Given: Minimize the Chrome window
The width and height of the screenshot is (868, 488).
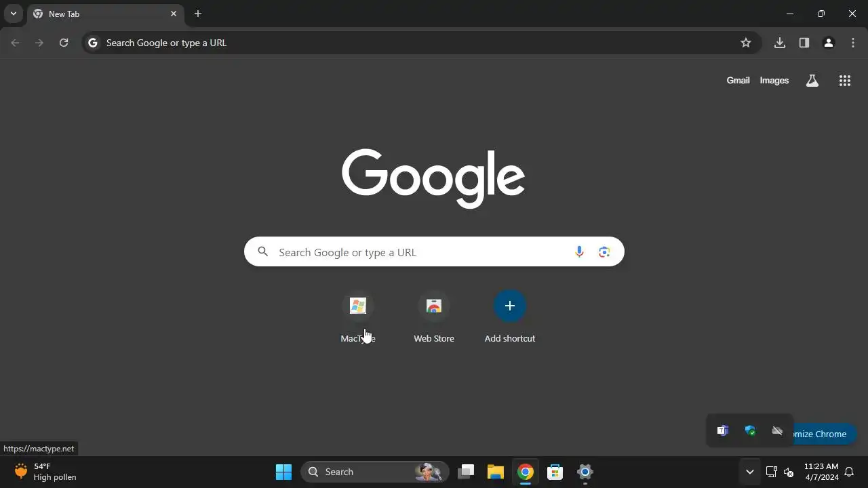Looking at the screenshot, I should point(790,14).
